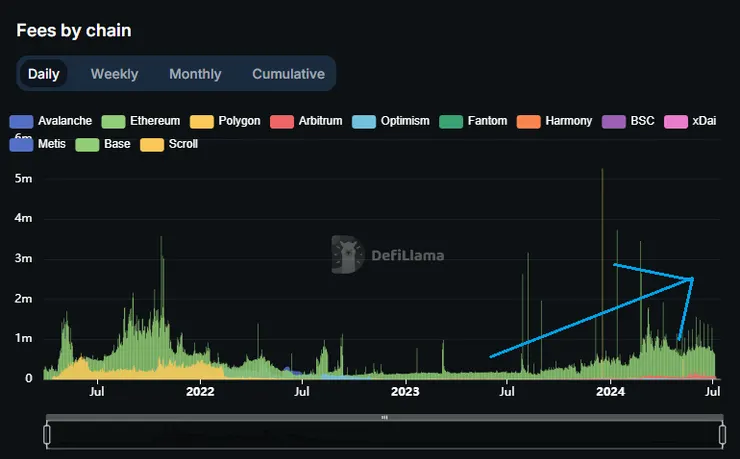The height and width of the screenshot is (459, 740).
Task: Switch to Cumulative view
Action: (288, 74)
